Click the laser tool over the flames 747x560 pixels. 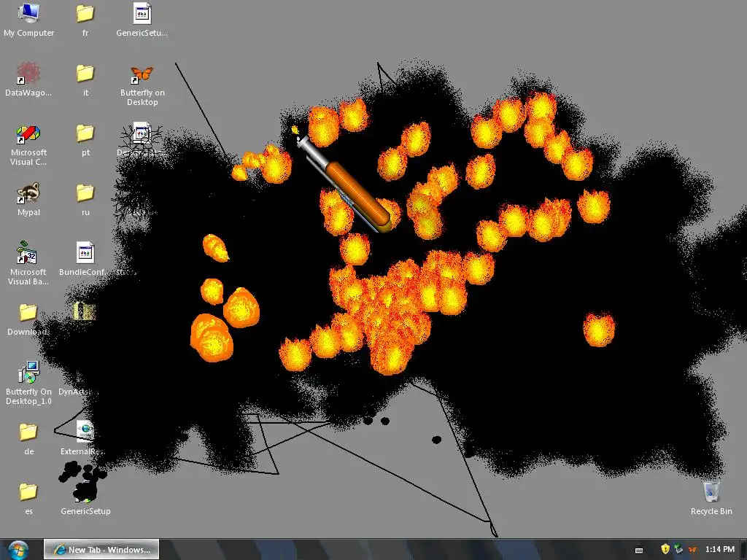[x=344, y=183]
